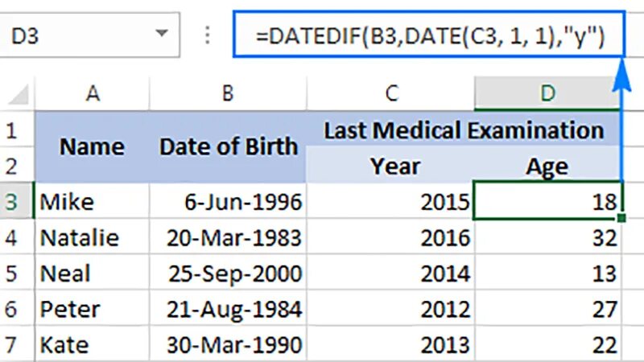The width and height of the screenshot is (644, 362).
Task: Select Natalie's date of birth cell
Action: pyautogui.click(x=228, y=238)
